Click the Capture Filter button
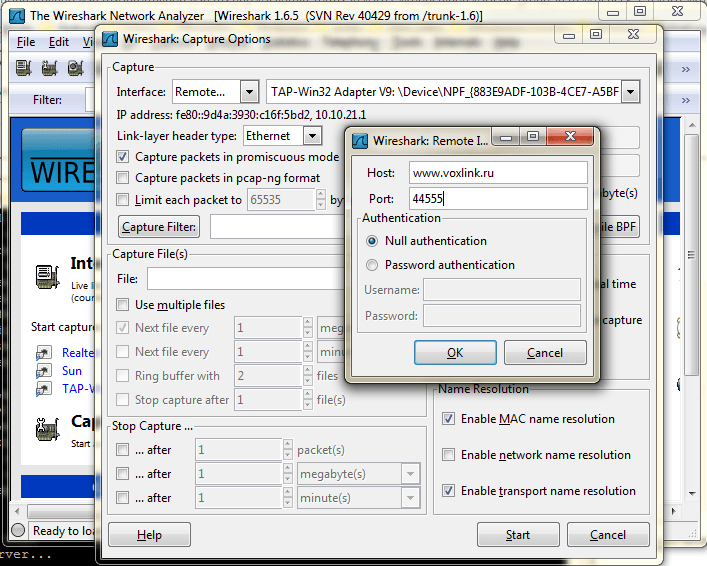The width and height of the screenshot is (707, 566). [159, 227]
